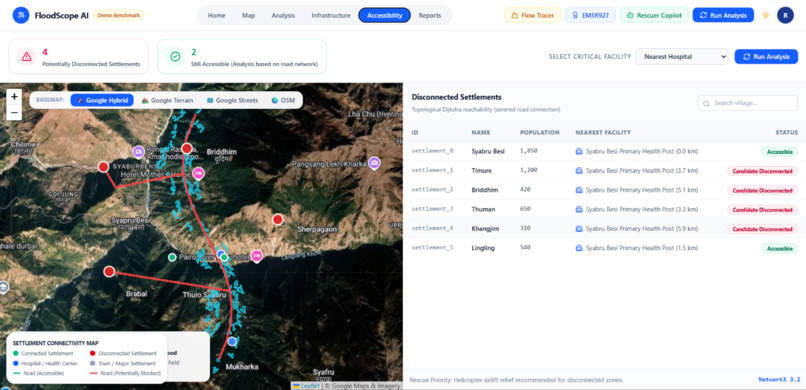Click the facility icon in the Briddhim row

tap(579, 190)
